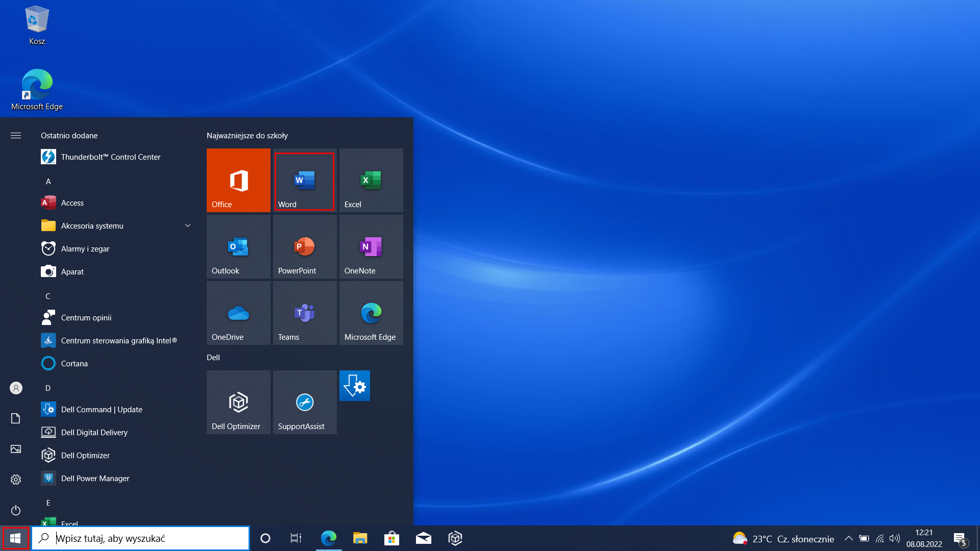Select Microsoft Edge desktop shortcut

tap(37, 90)
